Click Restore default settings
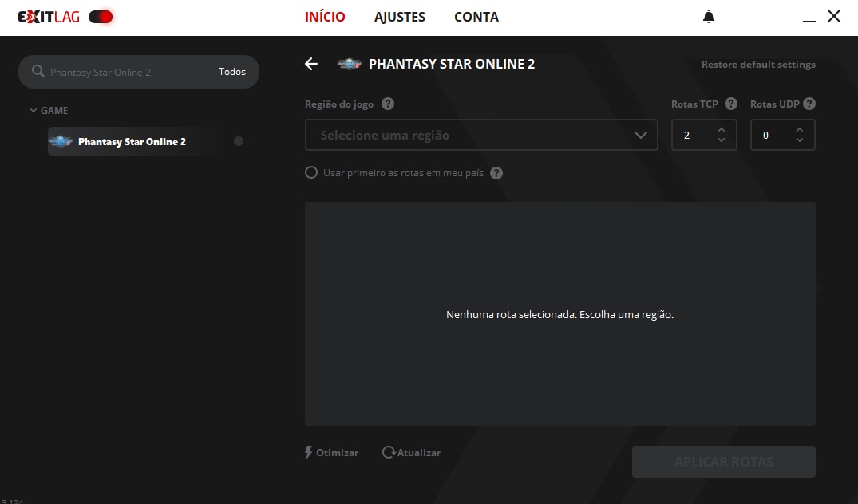The height and width of the screenshot is (504, 858). tap(758, 65)
